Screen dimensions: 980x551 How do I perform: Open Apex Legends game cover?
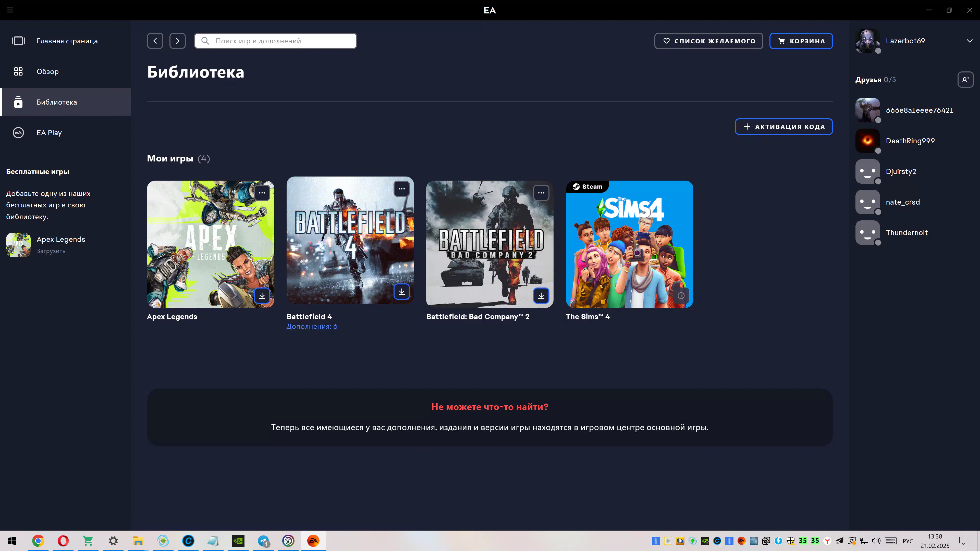pyautogui.click(x=210, y=244)
